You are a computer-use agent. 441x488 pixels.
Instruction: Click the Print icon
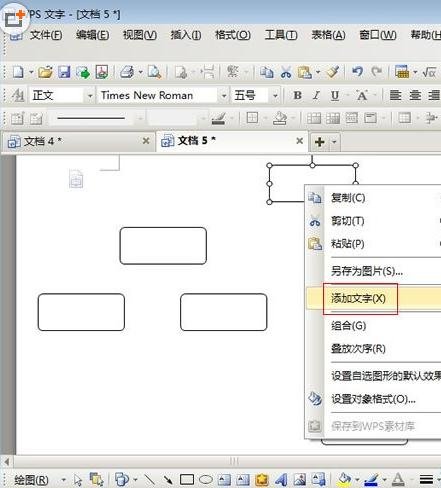(x=127, y=72)
